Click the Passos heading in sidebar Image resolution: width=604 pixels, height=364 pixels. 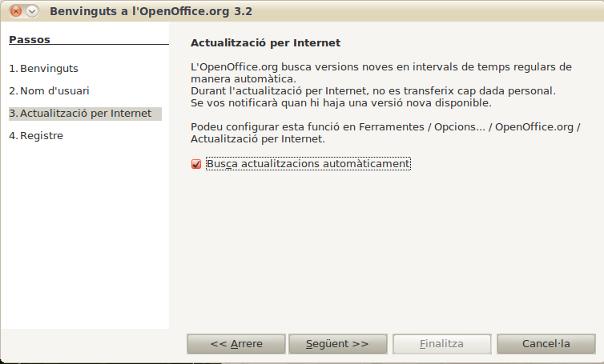[30, 40]
